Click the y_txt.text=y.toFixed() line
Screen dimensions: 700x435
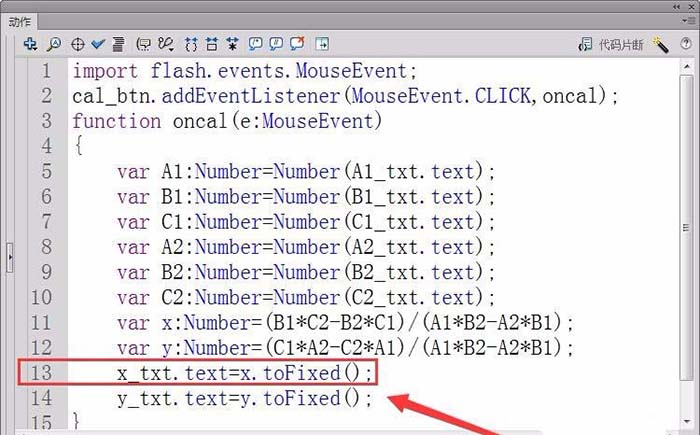(x=245, y=398)
